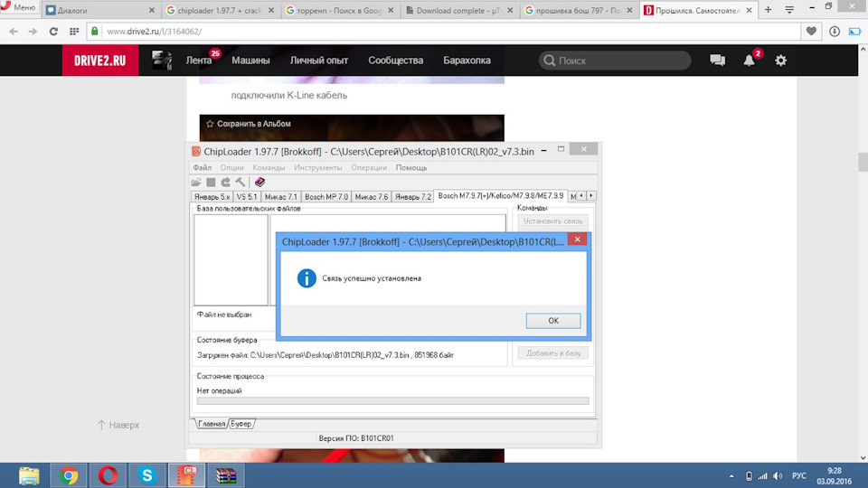
Task: Open the Инструменты menu in ChipLoader
Action: pos(317,168)
